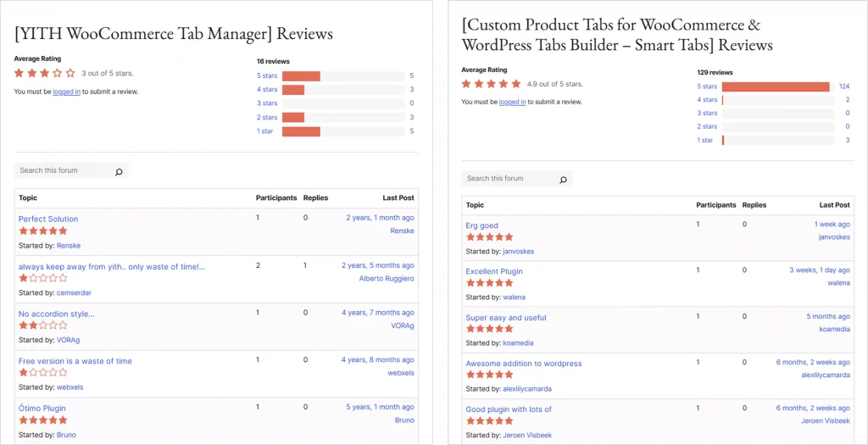The height and width of the screenshot is (445, 868).
Task: Click star rating under Erg goed review
Action: (x=489, y=237)
